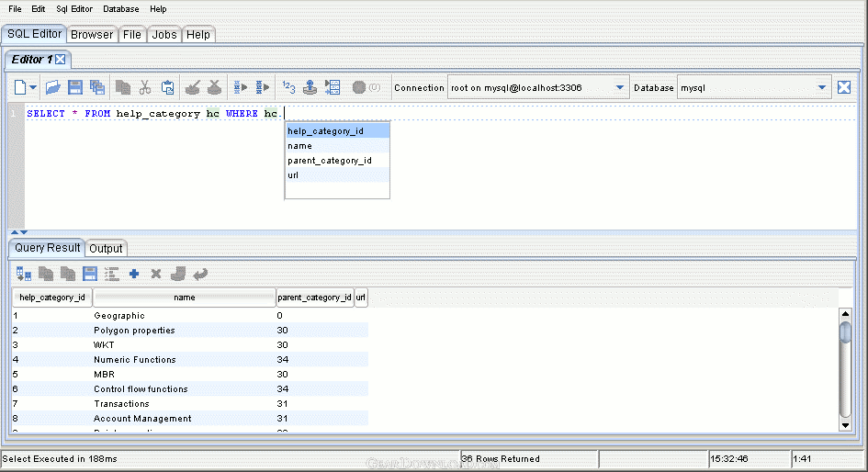Click the boot-shaped icon in the results toolbar
The image size is (868, 472).
coord(177,274)
